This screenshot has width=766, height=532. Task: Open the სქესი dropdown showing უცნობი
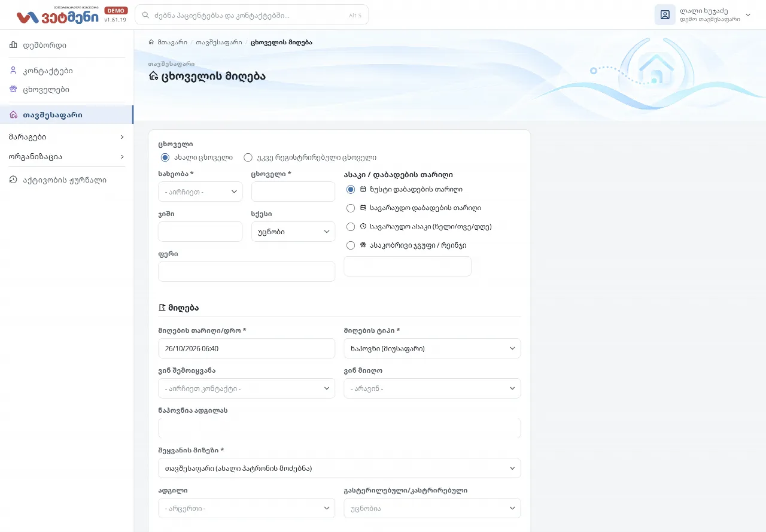(x=293, y=232)
